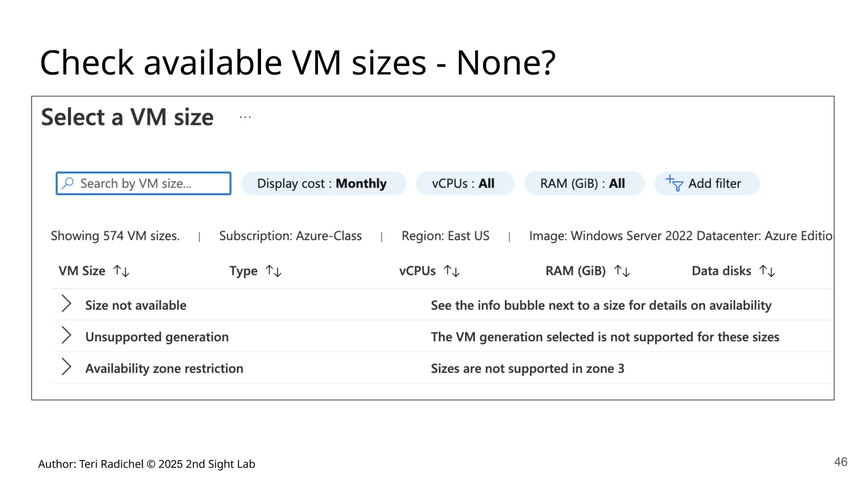Sort by Type arrows icon

click(x=273, y=271)
